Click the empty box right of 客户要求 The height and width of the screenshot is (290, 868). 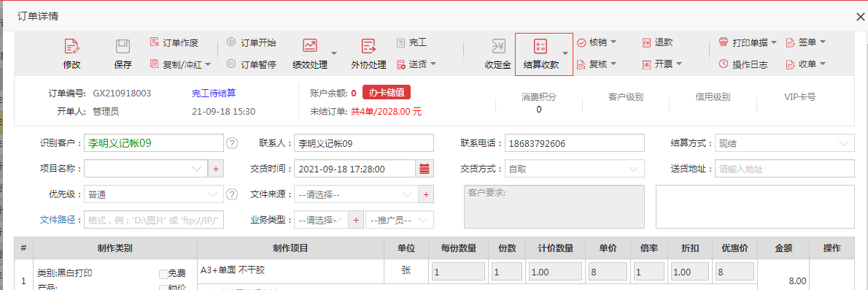(x=755, y=206)
